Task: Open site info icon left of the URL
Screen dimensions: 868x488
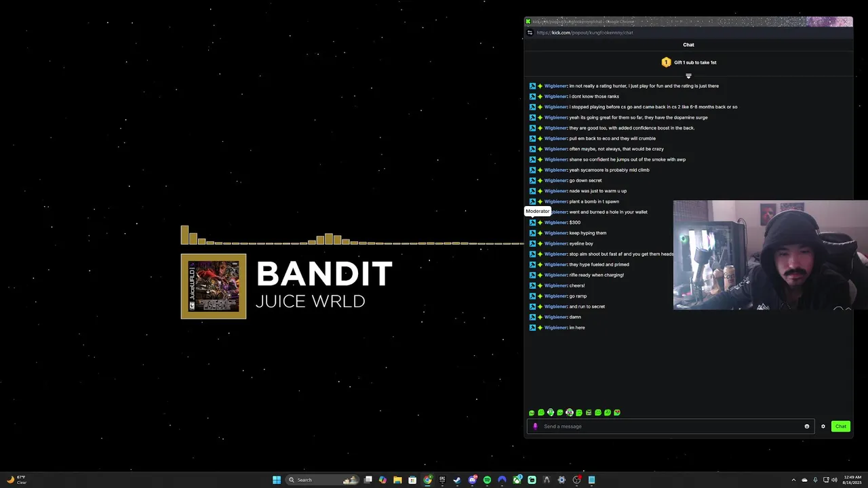Action: [530, 33]
